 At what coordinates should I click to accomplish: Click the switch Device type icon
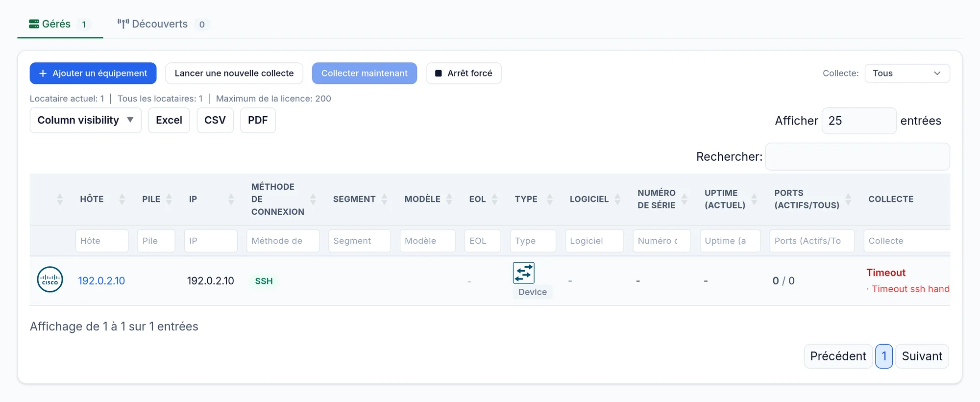pyautogui.click(x=523, y=273)
